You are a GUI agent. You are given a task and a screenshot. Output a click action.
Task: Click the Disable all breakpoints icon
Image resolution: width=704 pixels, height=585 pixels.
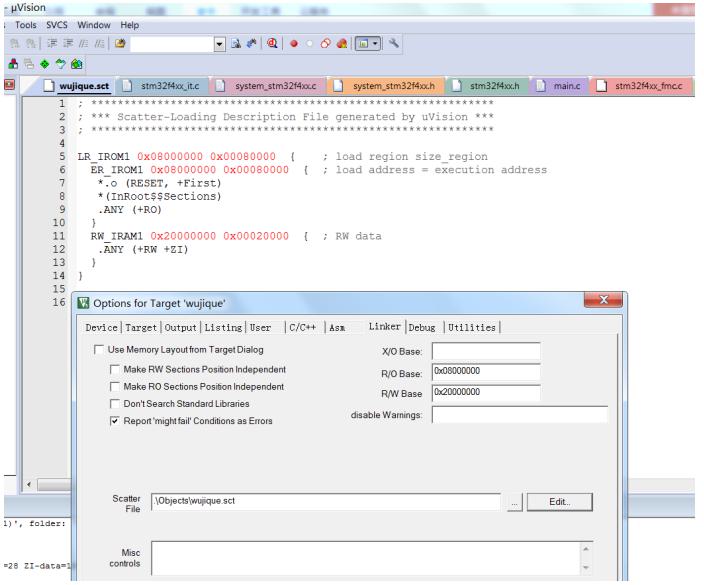point(326,44)
